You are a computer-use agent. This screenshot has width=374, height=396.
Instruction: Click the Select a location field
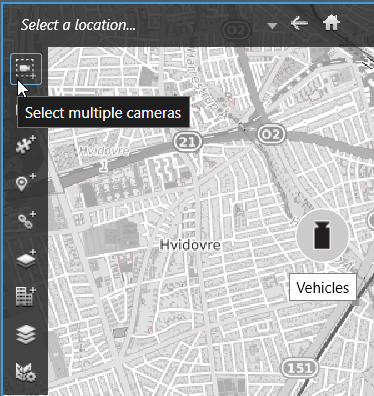148,25
